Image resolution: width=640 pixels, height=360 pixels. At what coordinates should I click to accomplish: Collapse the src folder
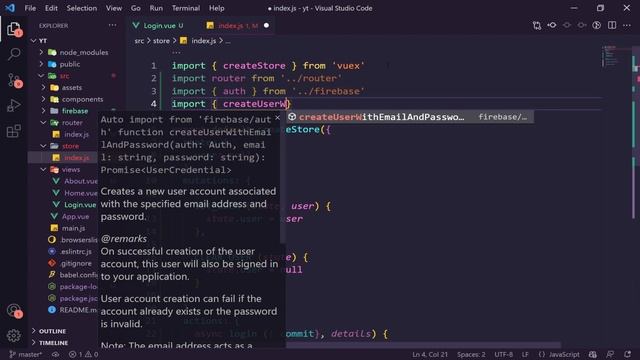pyautogui.click(x=42, y=76)
